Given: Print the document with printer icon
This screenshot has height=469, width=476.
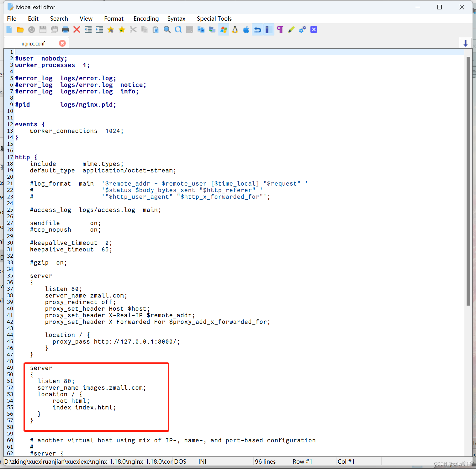Looking at the screenshot, I should [66, 30].
